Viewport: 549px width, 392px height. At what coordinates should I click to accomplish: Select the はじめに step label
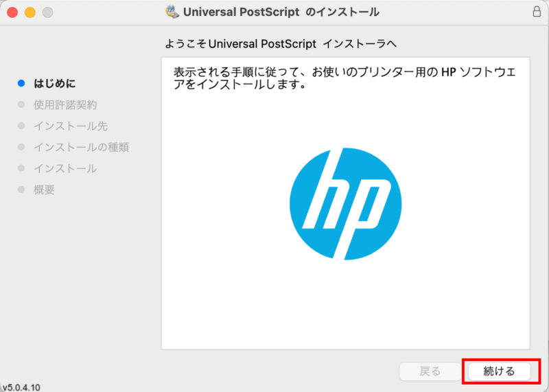[x=55, y=84]
